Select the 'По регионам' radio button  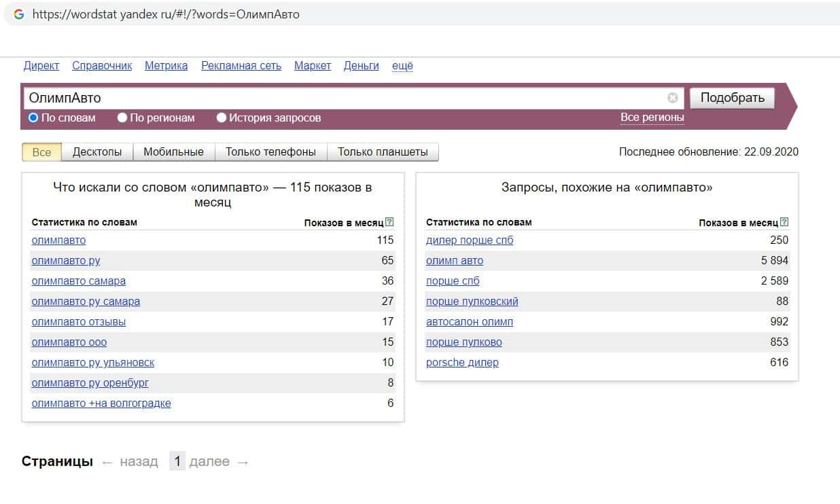click(122, 118)
